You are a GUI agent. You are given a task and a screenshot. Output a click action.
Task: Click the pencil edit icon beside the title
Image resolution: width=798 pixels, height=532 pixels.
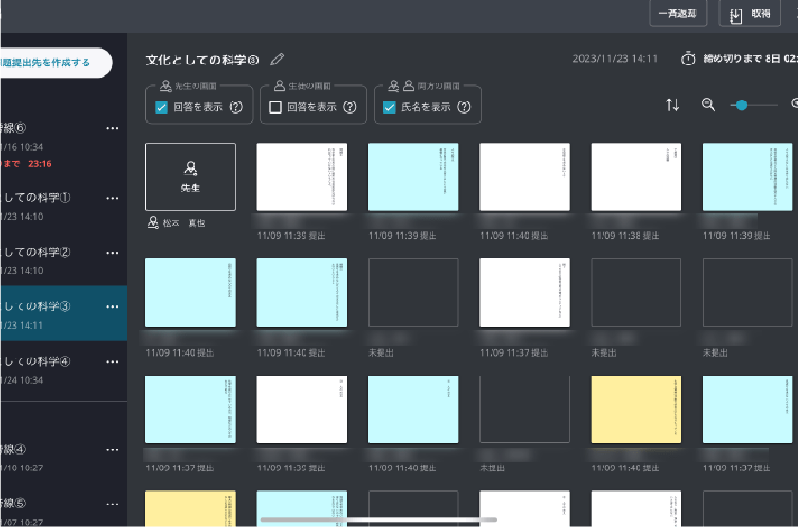(x=277, y=60)
